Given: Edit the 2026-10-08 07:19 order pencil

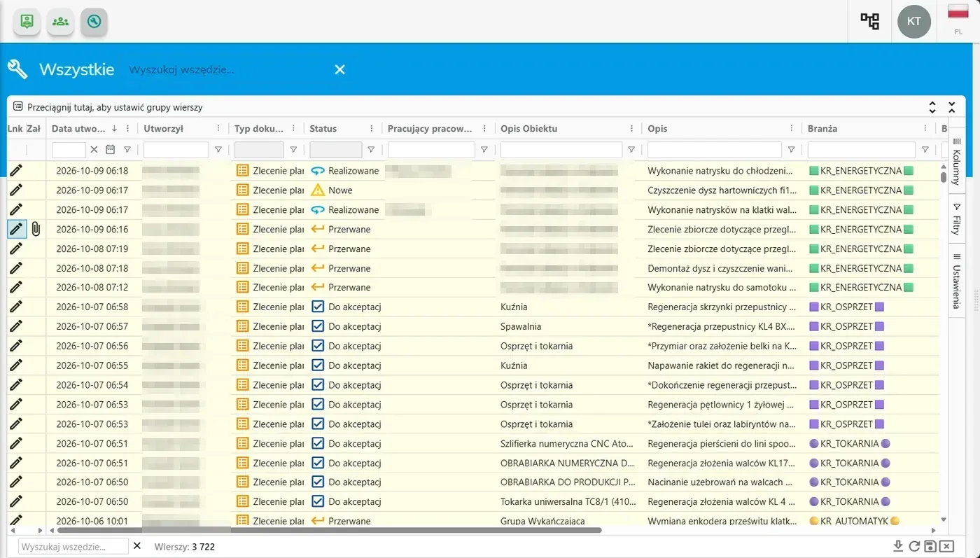Looking at the screenshot, I should coord(16,249).
